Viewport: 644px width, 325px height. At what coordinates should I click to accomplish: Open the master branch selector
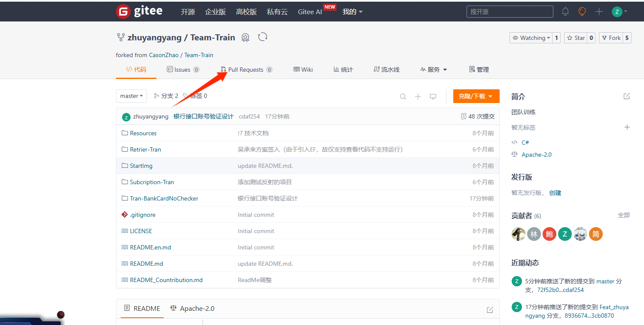pyautogui.click(x=131, y=96)
